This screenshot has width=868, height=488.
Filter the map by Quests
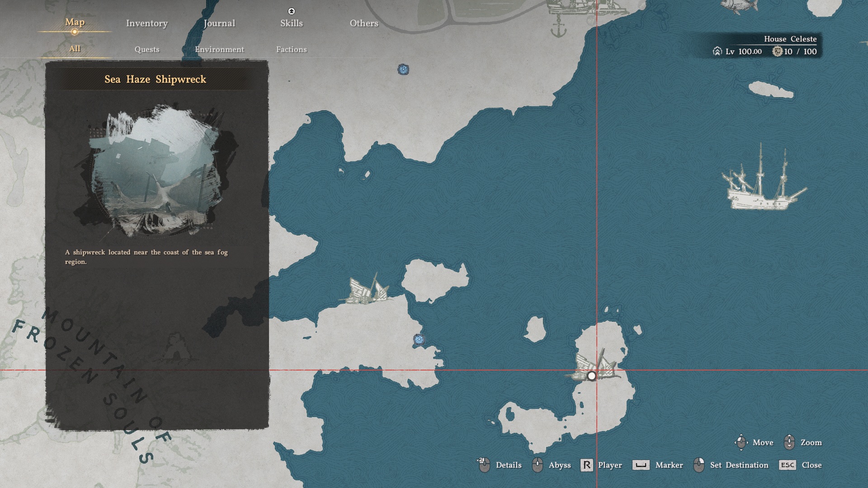pos(146,50)
